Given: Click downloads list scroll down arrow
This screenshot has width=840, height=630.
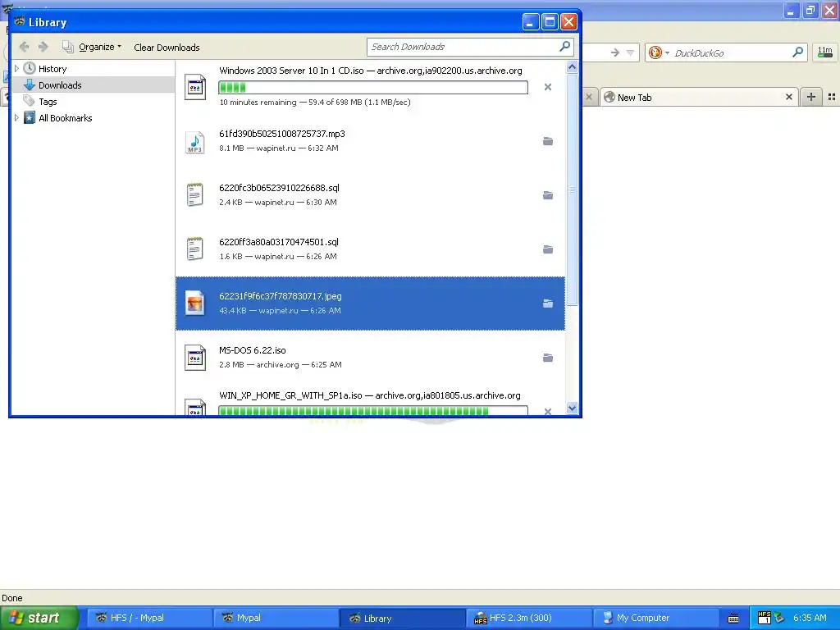Looking at the screenshot, I should coord(572,409).
